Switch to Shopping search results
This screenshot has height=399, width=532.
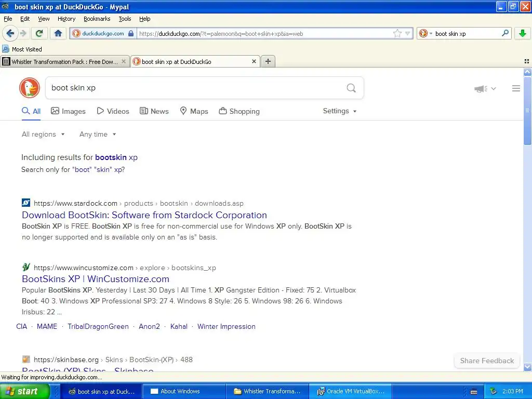pos(239,111)
